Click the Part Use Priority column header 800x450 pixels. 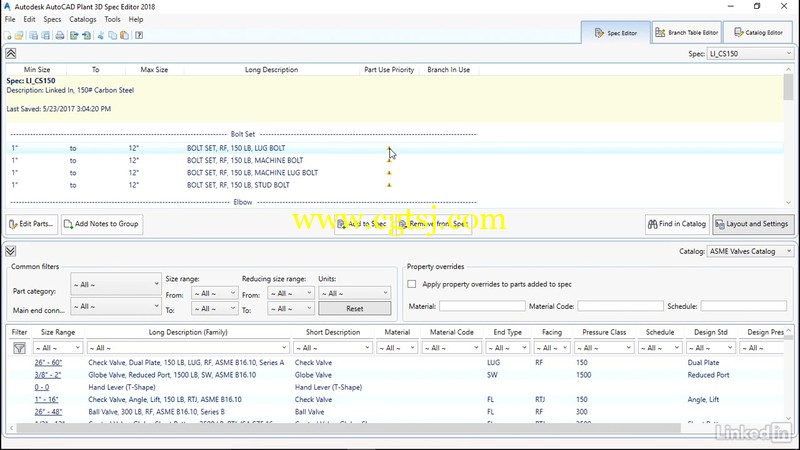389,70
